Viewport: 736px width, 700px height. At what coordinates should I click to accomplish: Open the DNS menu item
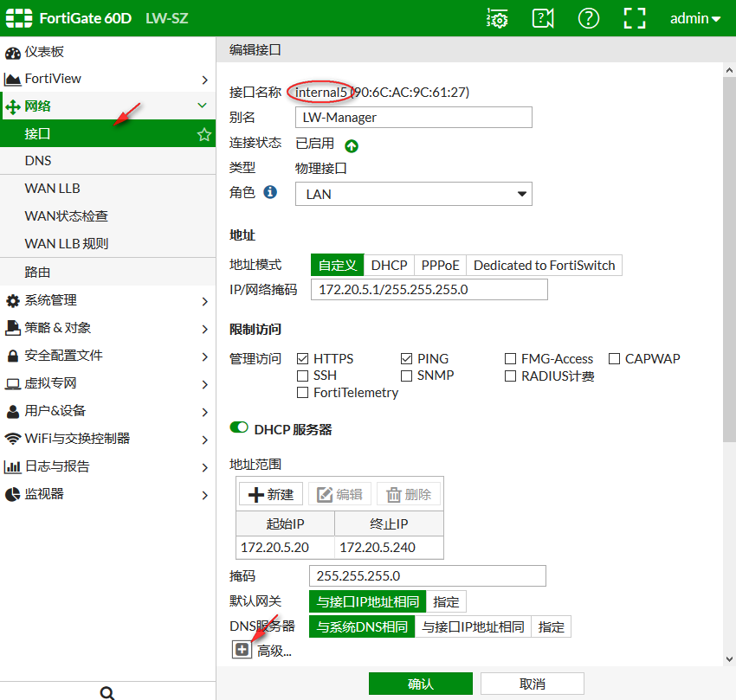tap(107, 161)
